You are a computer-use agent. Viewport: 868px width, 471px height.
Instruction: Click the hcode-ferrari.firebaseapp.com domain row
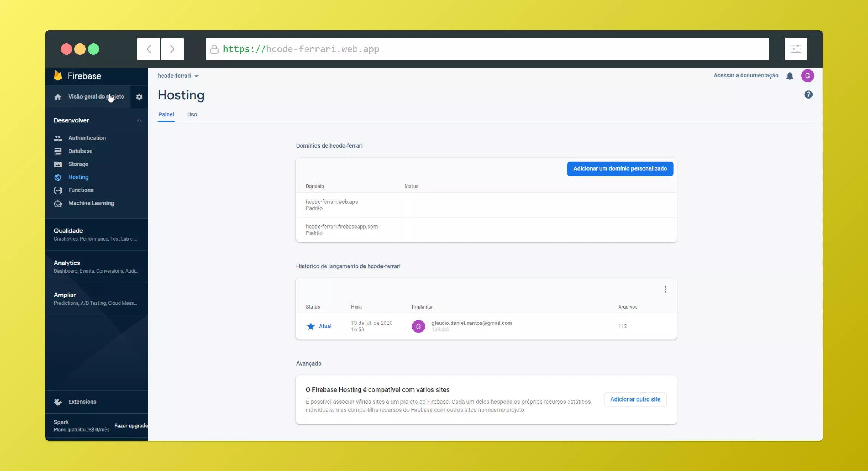click(x=486, y=230)
